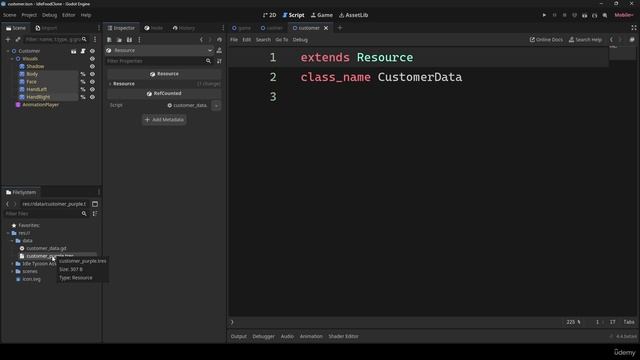Expand the Resource property section
Viewport: 640px width, 360px height.
click(110, 84)
